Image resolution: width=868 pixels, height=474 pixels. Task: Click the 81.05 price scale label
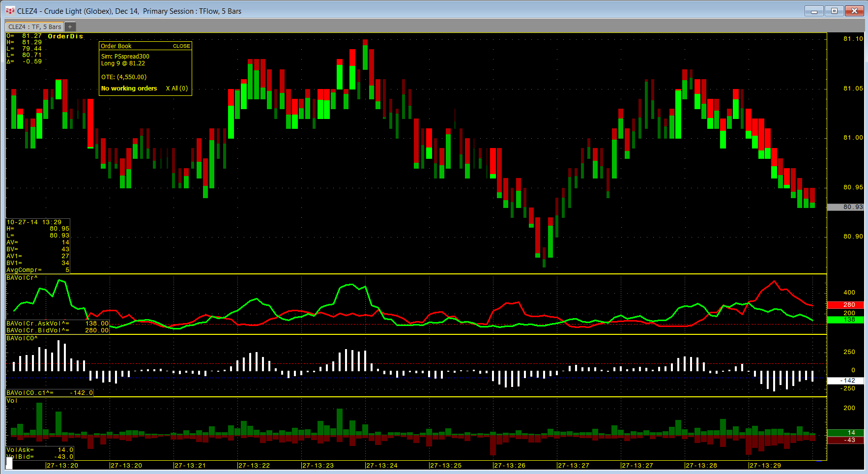pyautogui.click(x=853, y=89)
